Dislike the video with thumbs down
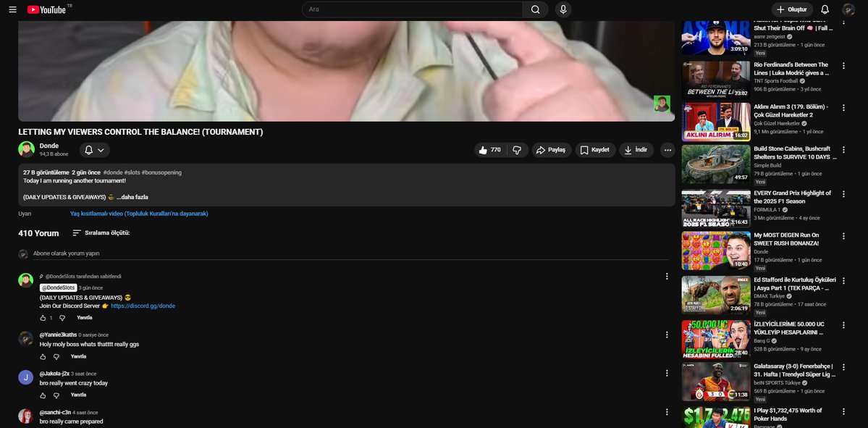 (x=516, y=150)
